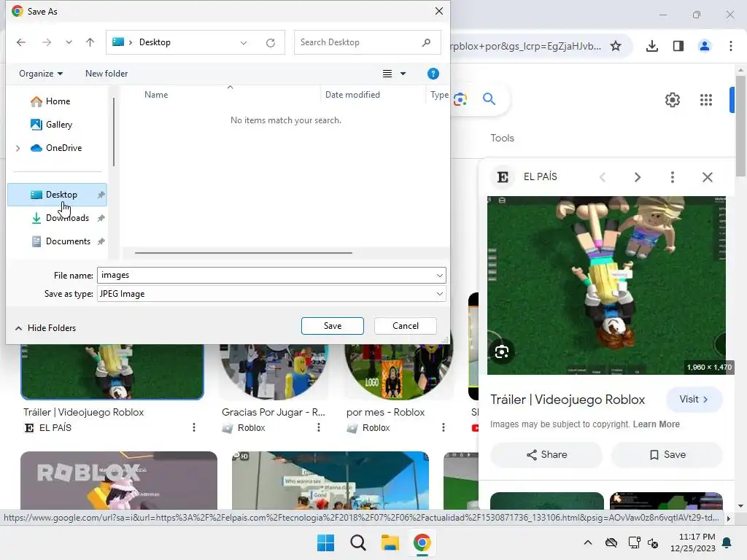Select Gallery in navigation pane
The width and height of the screenshot is (747, 560).
(x=58, y=124)
